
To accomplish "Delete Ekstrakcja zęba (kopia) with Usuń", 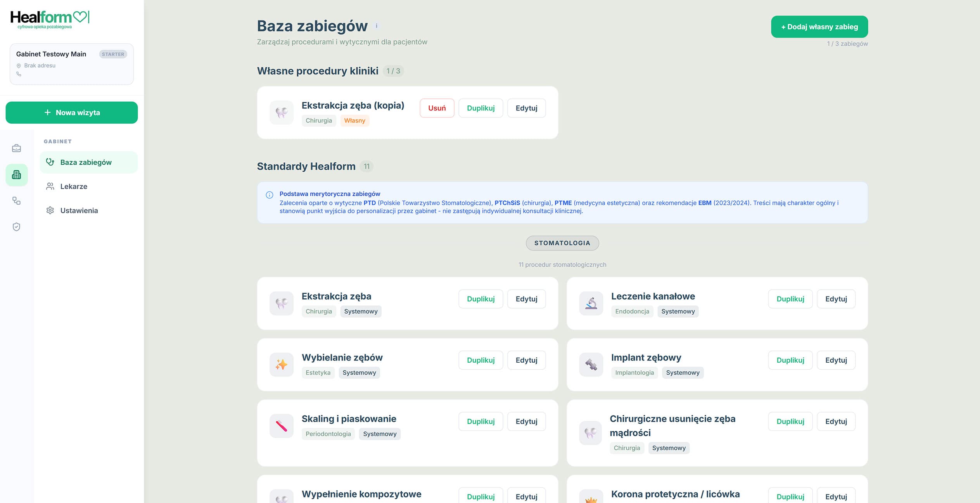I will point(437,108).
